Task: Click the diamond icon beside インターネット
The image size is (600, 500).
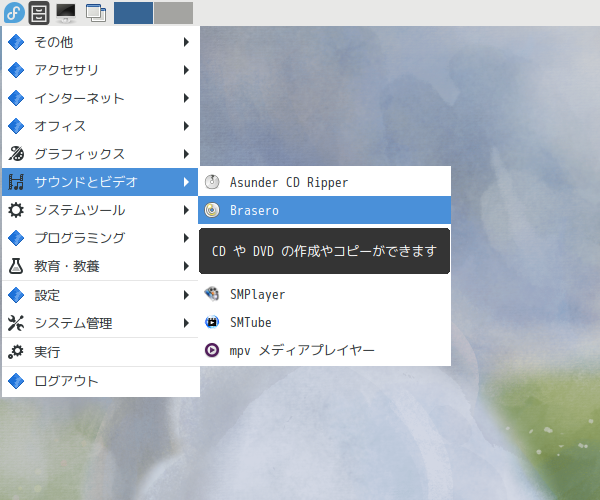Action: pos(16,98)
